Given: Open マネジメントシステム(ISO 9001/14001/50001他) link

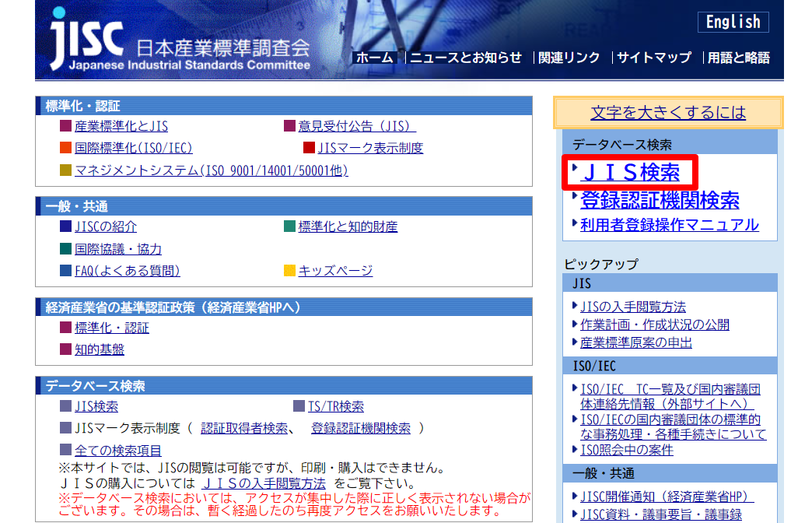Looking at the screenshot, I should tap(212, 170).
